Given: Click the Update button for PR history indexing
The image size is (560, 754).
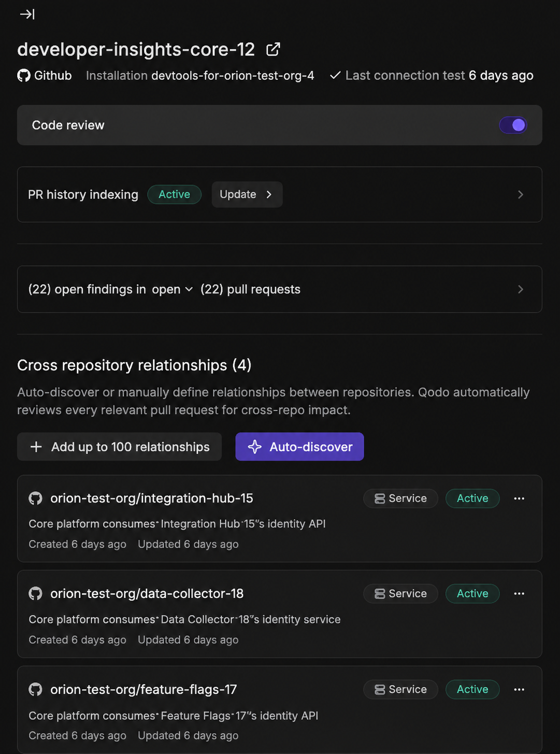Looking at the screenshot, I should [247, 194].
